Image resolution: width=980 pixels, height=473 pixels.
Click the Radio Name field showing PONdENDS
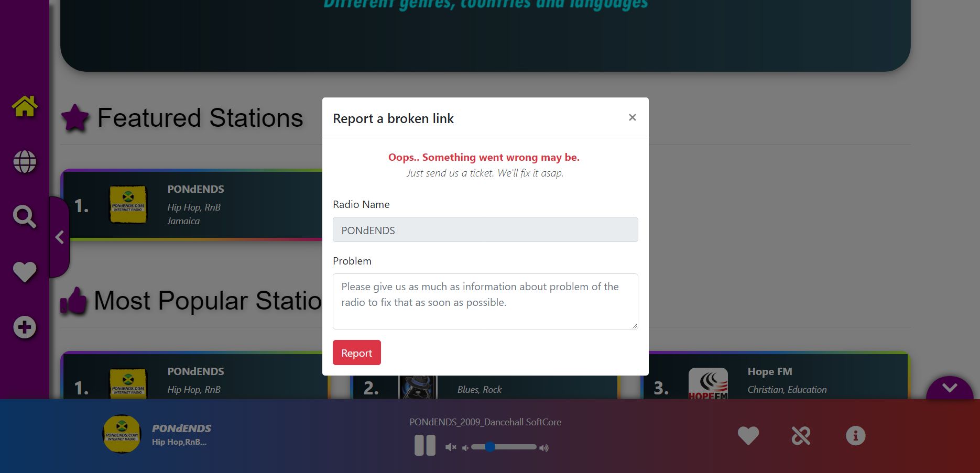[x=485, y=229]
